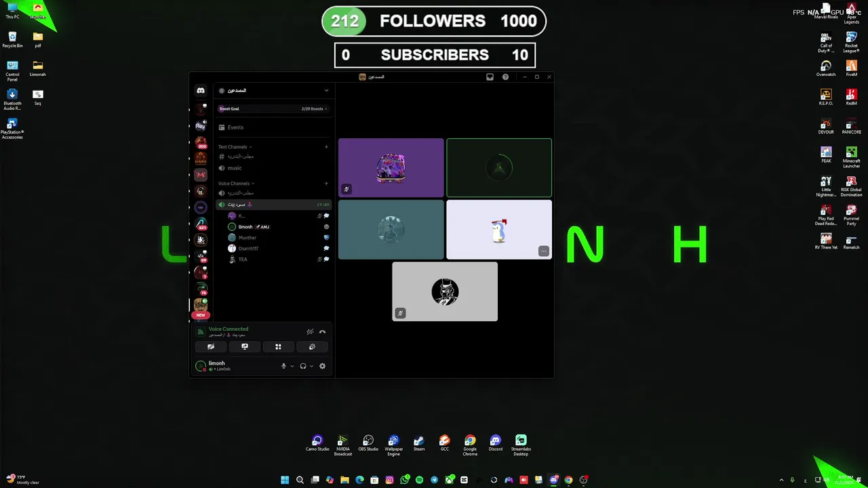Select FiveM desktop shortcut
This screenshot has height=488, width=868.
pos(852,68)
